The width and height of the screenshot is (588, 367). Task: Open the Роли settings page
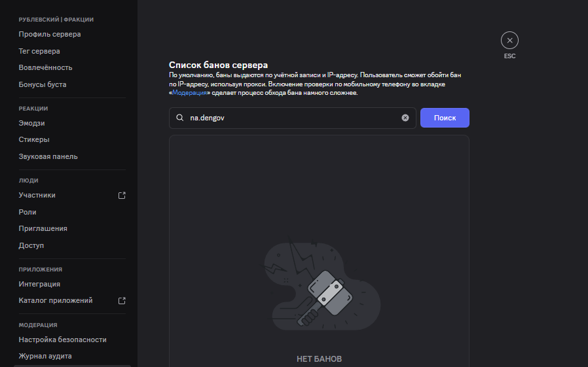coord(28,212)
